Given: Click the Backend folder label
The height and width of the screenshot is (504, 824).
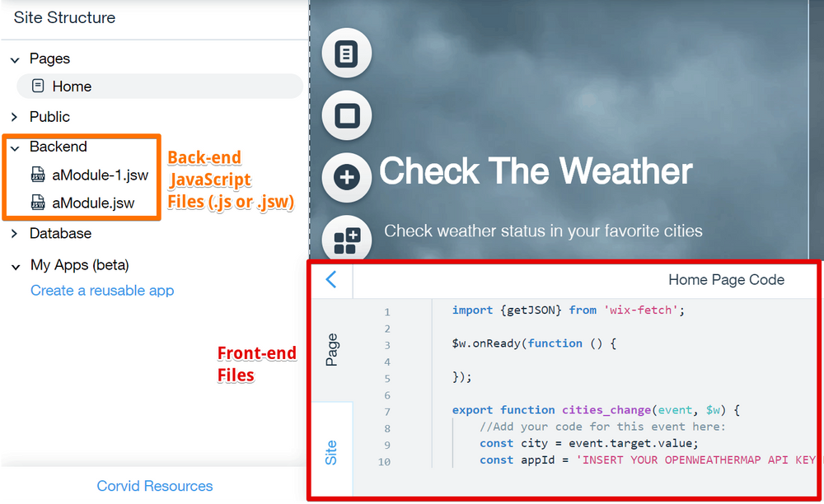Looking at the screenshot, I should [59, 147].
